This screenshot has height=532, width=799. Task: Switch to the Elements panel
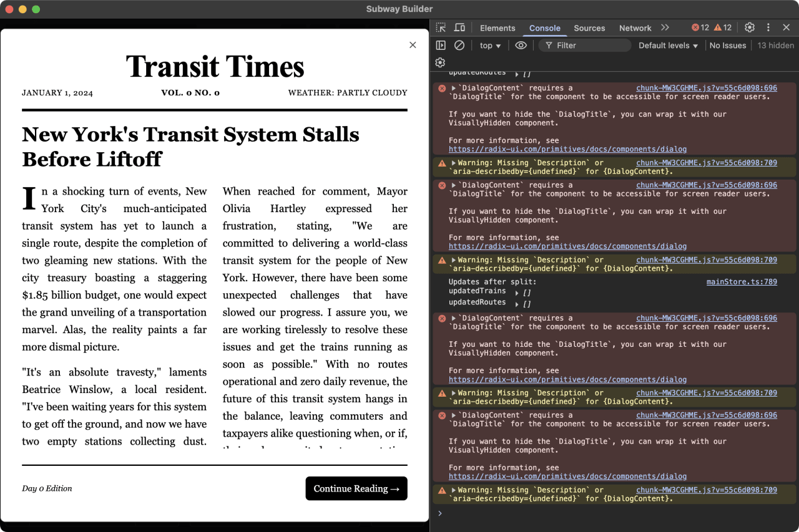point(498,28)
